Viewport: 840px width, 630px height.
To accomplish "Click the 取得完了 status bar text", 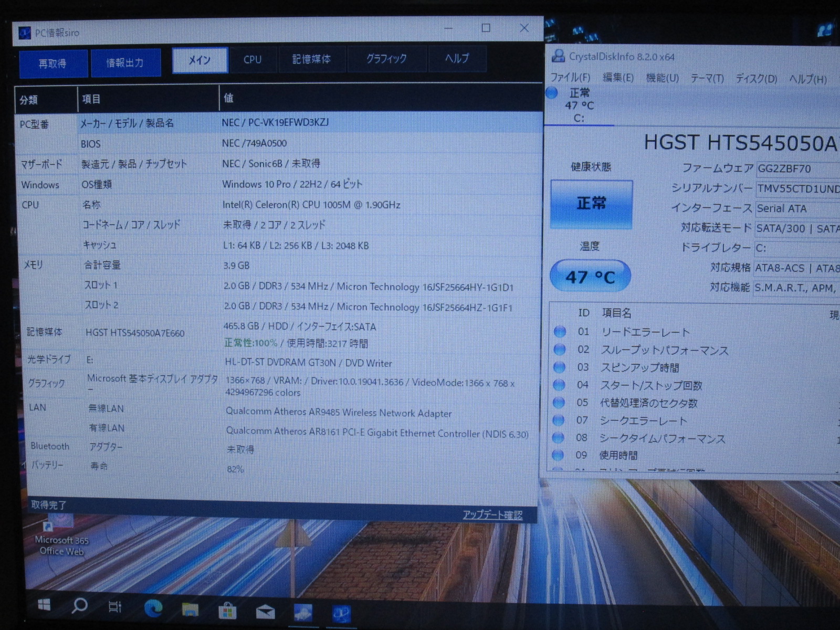I will [48, 505].
